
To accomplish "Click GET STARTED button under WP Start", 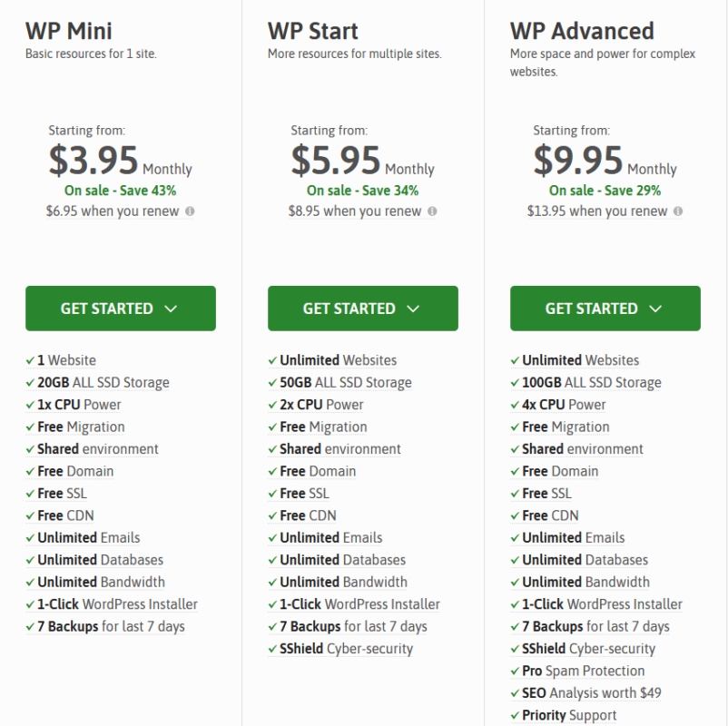I will [363, 309].
